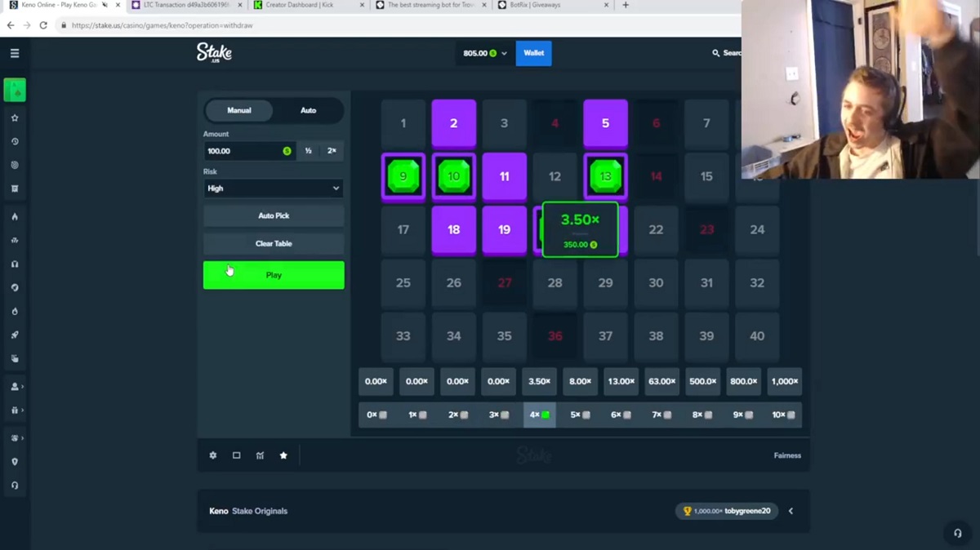980x550 pixels.
Task: Open the Risk dropdown set to High
Action: (x=274, y=189)
